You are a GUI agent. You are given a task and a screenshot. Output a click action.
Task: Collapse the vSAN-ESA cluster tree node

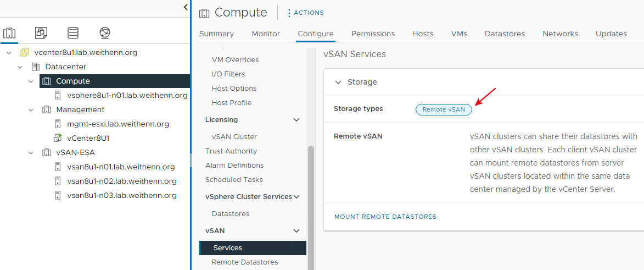pos(31,153)
